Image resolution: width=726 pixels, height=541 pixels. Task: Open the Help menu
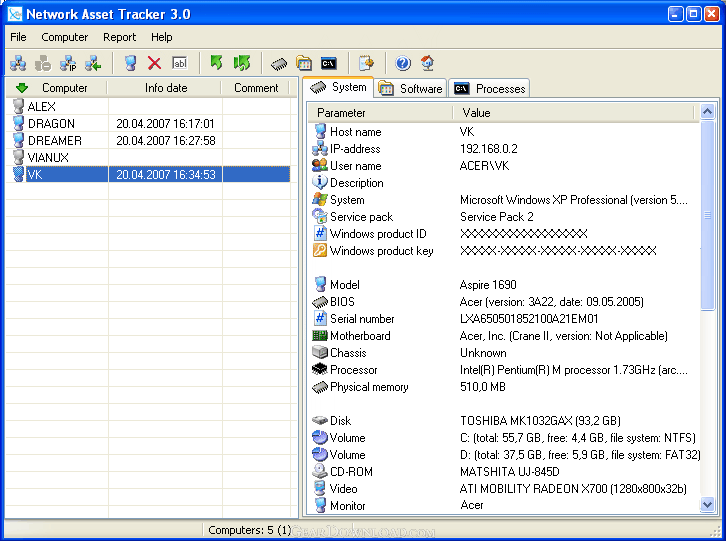coord(162,37)
